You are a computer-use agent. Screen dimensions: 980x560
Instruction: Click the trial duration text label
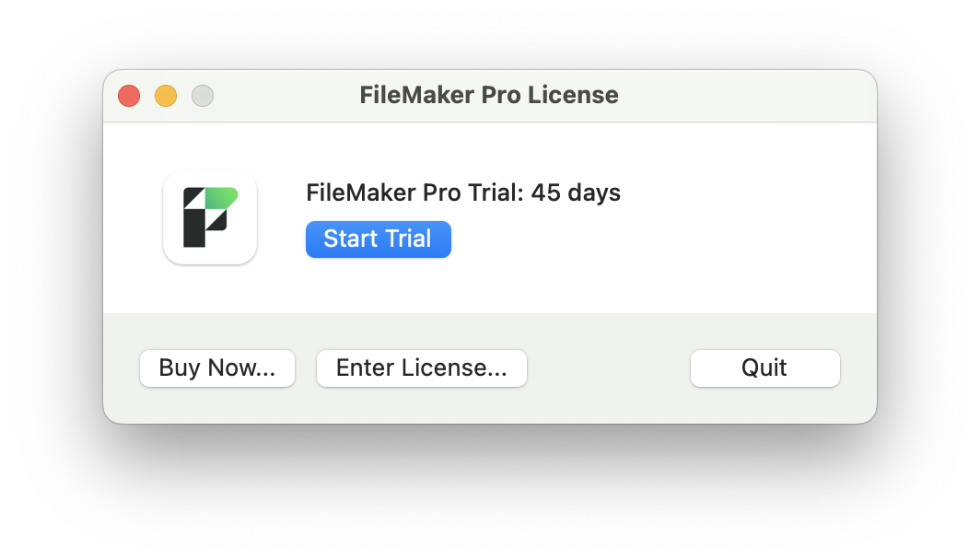[x=462, y=192]
